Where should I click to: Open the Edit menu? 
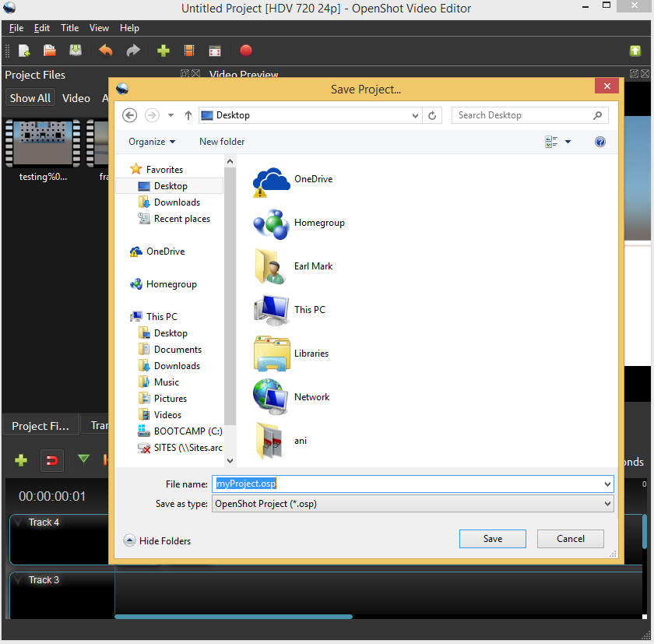[42, 28]
